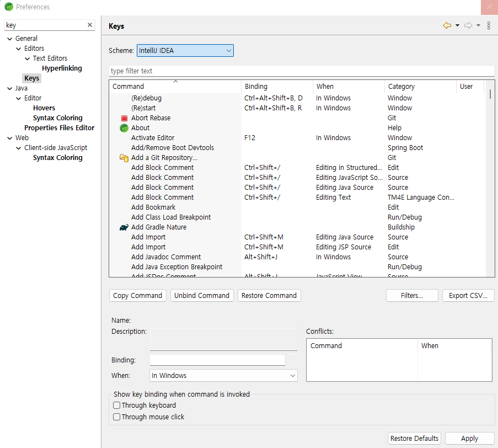
Task: Enable Through mouse click checkbox
Action: click(x=117, y=417)
